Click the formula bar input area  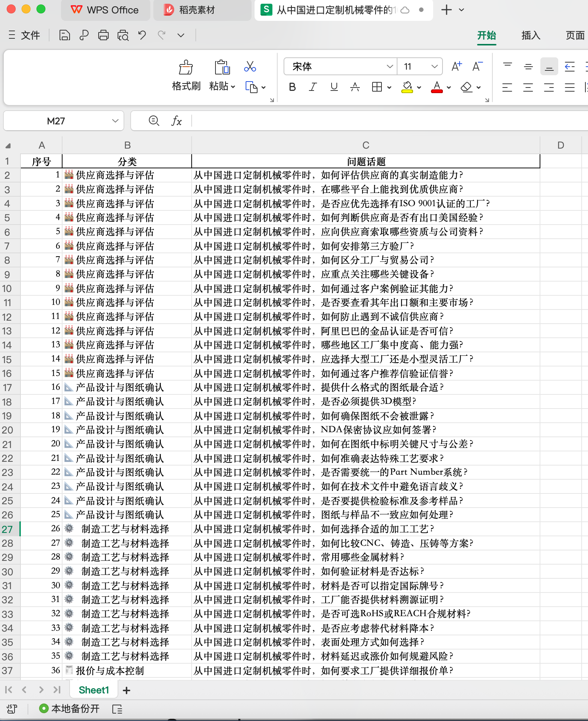pyautogui.click(x=389, y=121)
